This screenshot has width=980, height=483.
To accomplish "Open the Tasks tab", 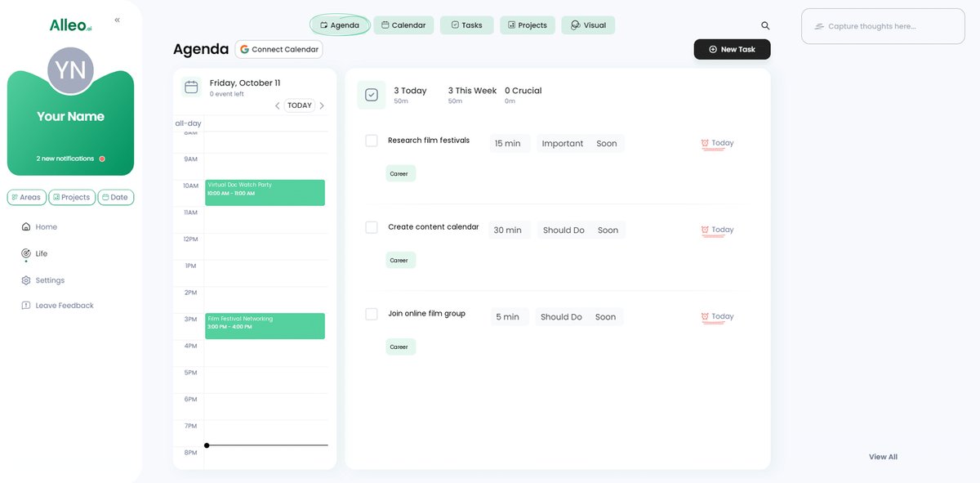I will [466, 25].
